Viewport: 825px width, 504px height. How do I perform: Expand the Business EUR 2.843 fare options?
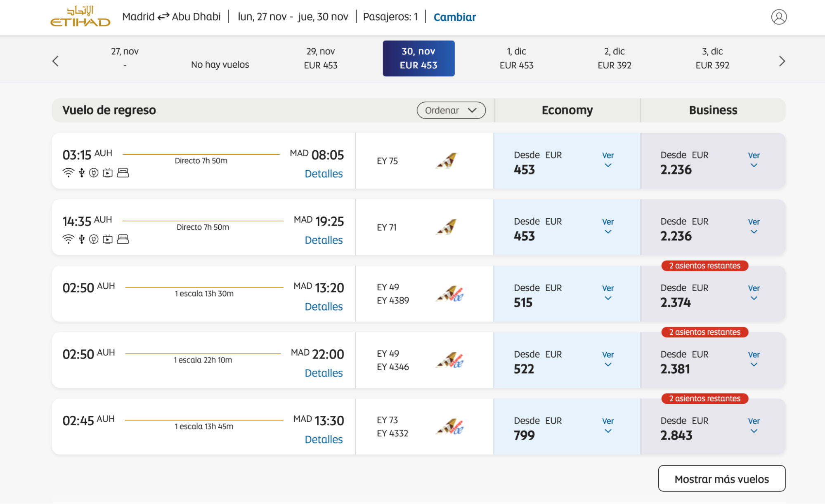click(754, 425)
